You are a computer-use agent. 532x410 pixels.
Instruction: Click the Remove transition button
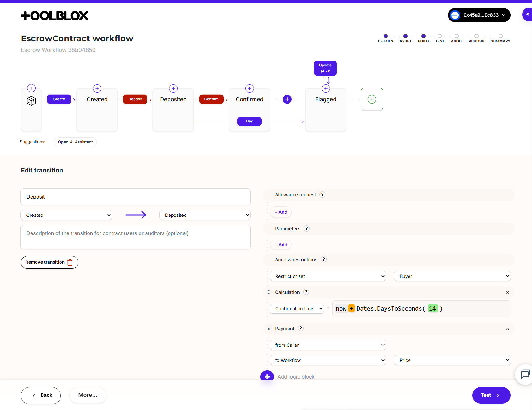[49, 262]
